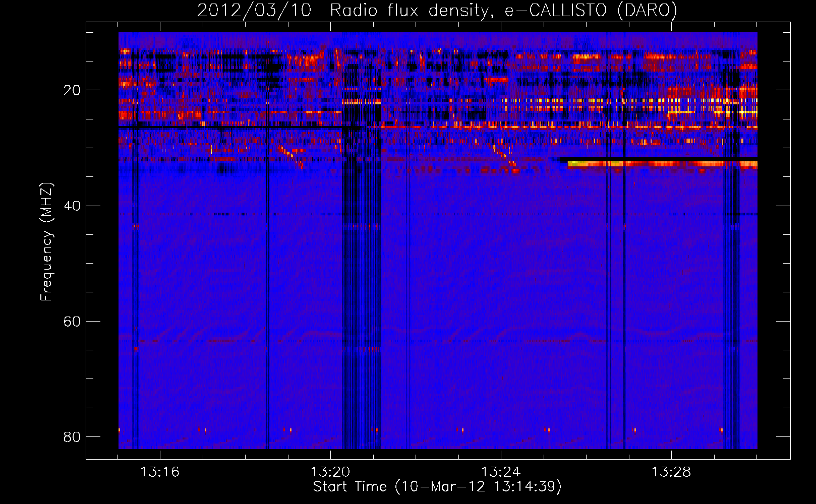Click the 'Start Time (10-Mar-12 13:14:39)' label
The height and width of the screenshot is (504, 816).
tap(437, 487)
